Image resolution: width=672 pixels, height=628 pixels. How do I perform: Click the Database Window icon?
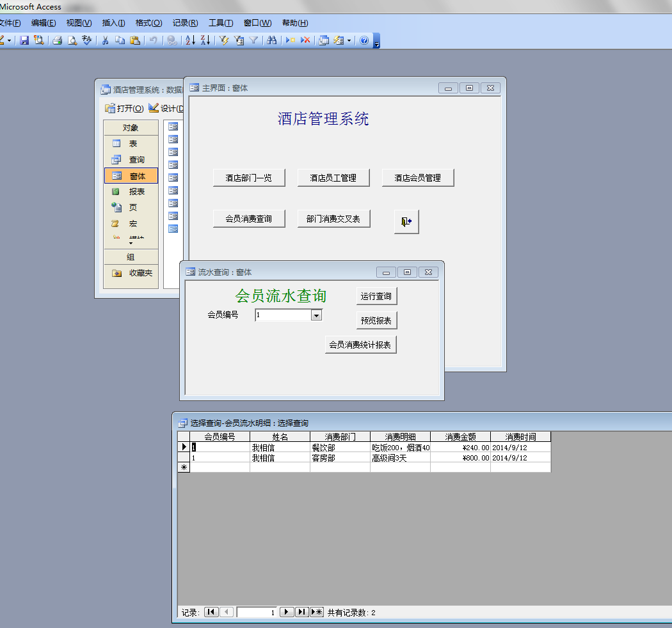pyautogui.click(x=324, y=40)
